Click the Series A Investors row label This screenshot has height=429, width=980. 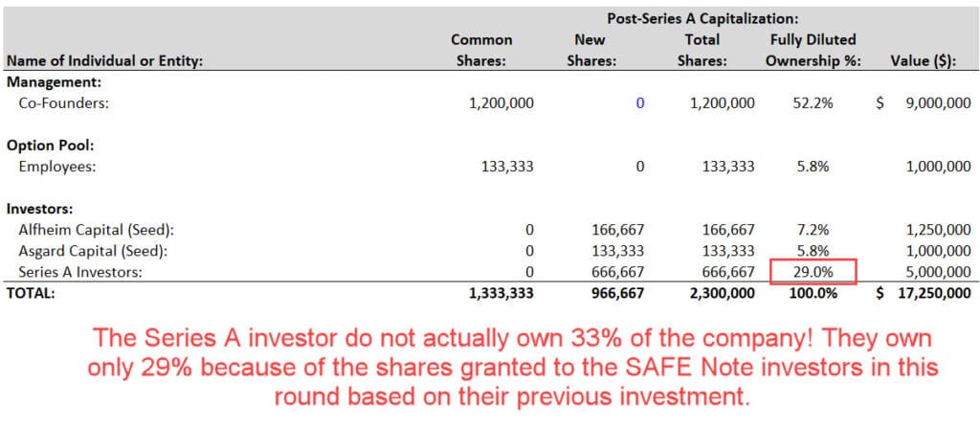coord(79,272)
